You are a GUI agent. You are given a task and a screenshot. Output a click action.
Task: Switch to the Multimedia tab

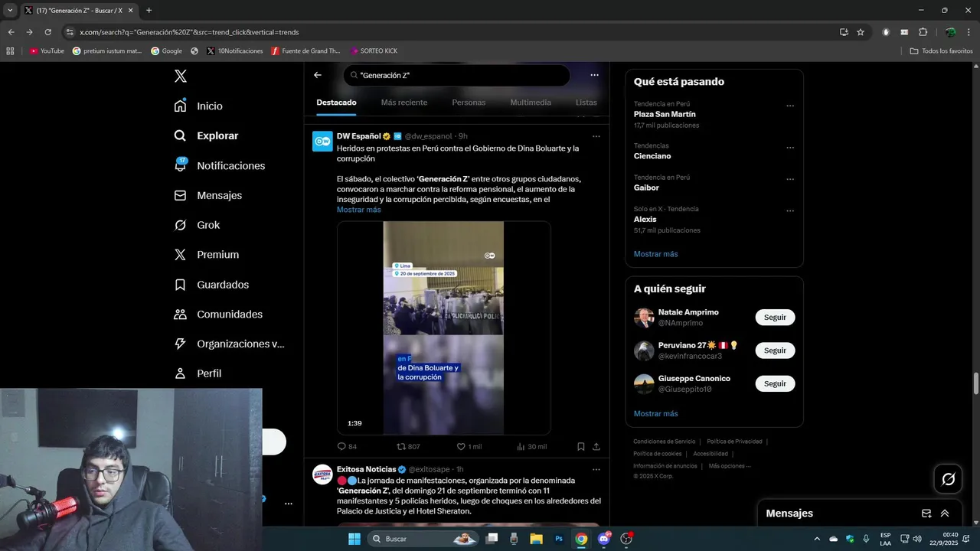point(531,103)
